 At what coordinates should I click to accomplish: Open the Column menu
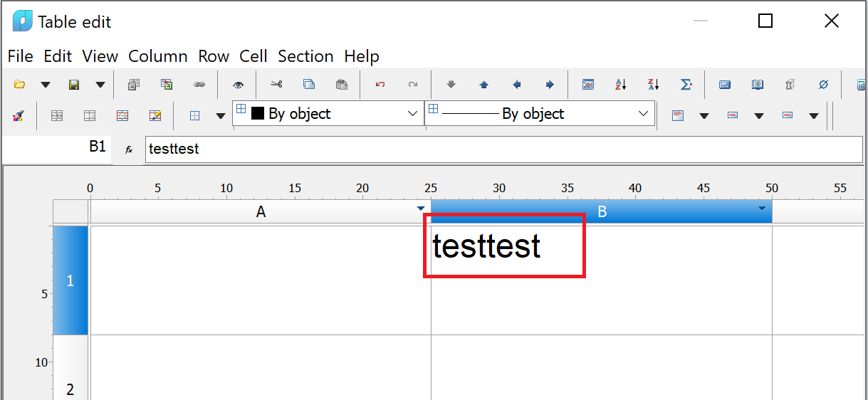click(158, 56)
